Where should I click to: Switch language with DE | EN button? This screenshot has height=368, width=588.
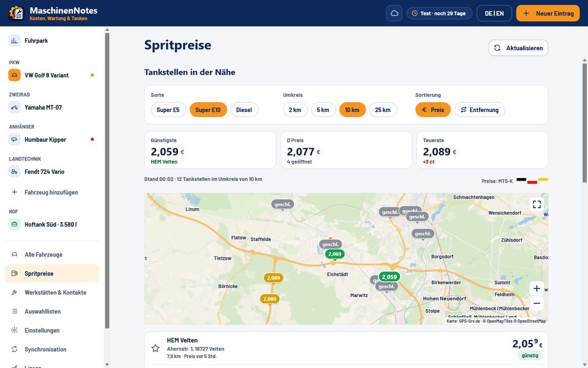click(x=494, y=13)
